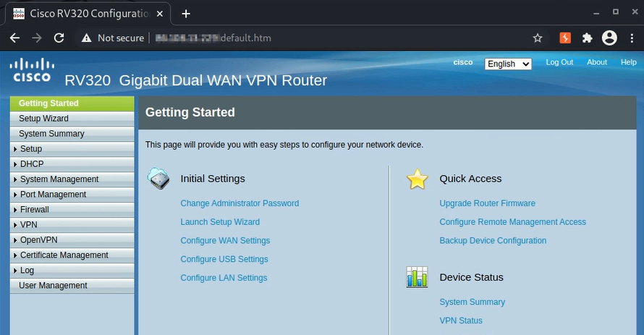This screenshot has height=335, width=644.
Task: Expand the Port Management section
Action: (x=72, y=195)
